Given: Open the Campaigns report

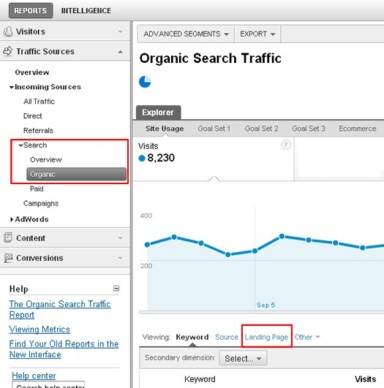Looking at the screenshot, I should [x=41, y=203].
